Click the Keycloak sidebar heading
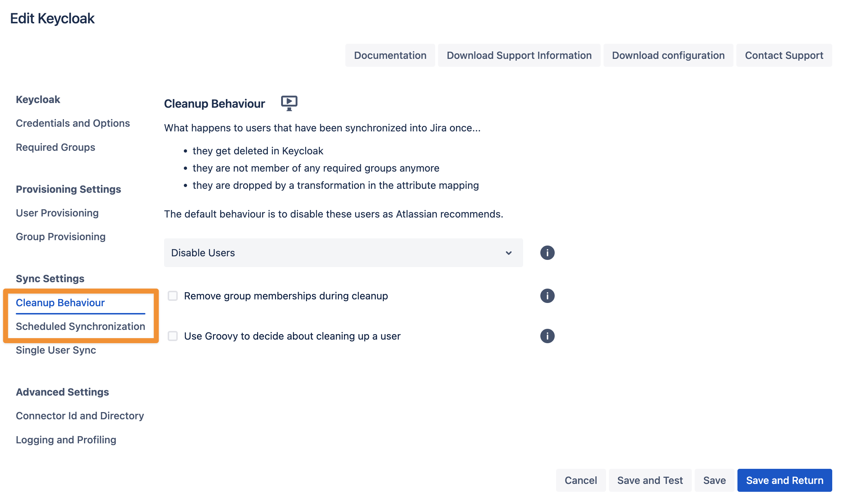 point(38,99)
